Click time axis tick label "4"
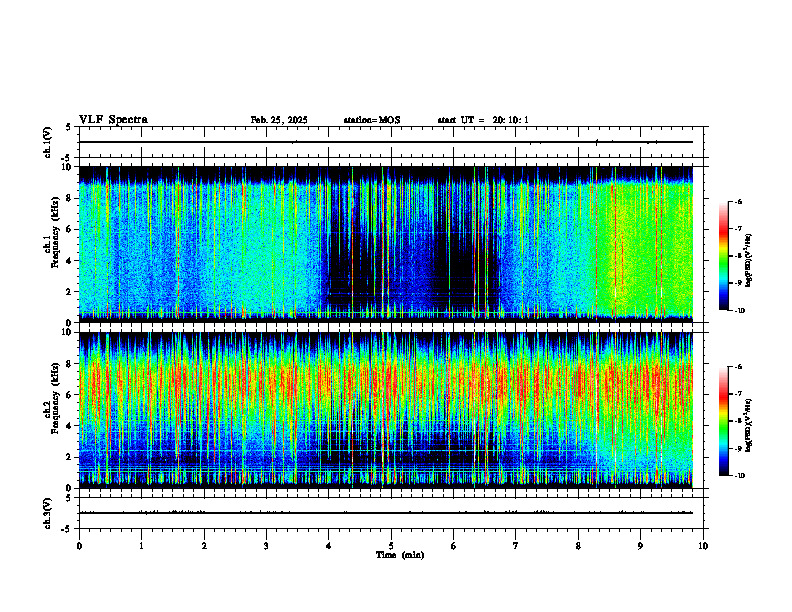 tap(329, 546)
